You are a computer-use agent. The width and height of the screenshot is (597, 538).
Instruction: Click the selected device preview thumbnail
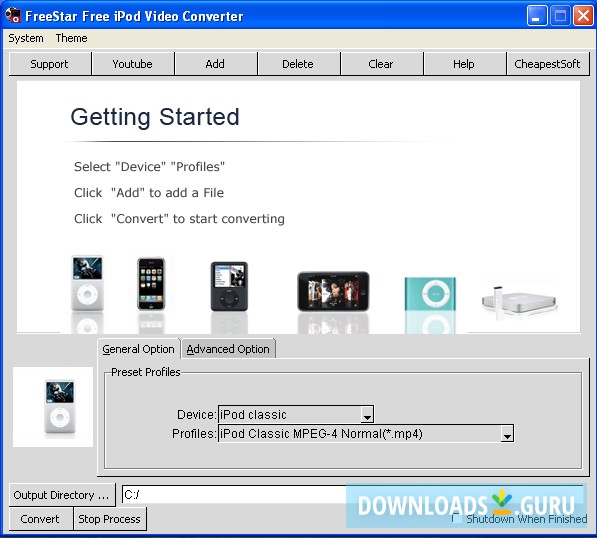click(x=53, y=407)
